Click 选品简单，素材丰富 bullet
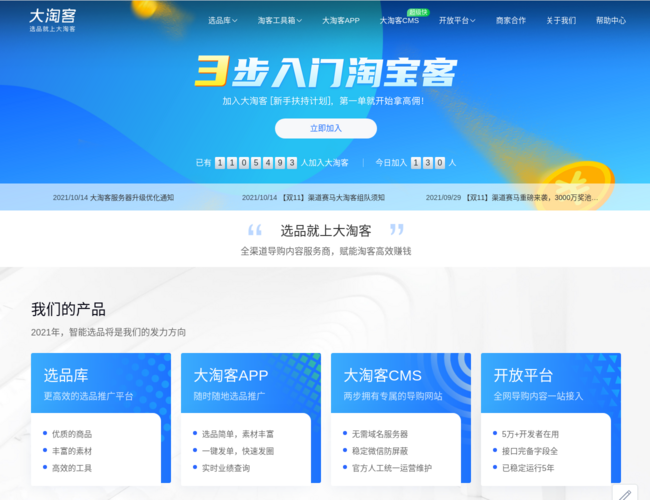Image resolution: width=650 pixels, height=500 pixels. click(x=238, y=434)
